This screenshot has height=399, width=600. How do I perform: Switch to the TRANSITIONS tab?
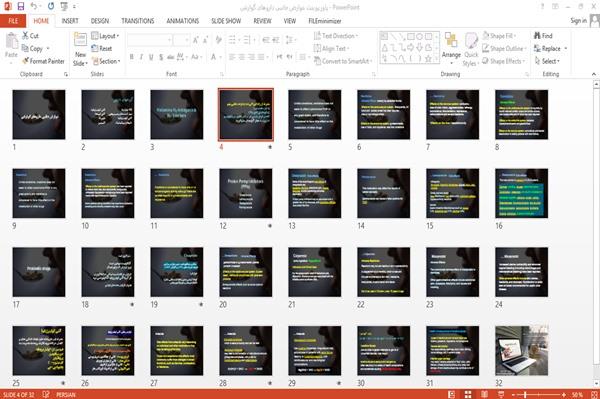click(x=138, y=21)
